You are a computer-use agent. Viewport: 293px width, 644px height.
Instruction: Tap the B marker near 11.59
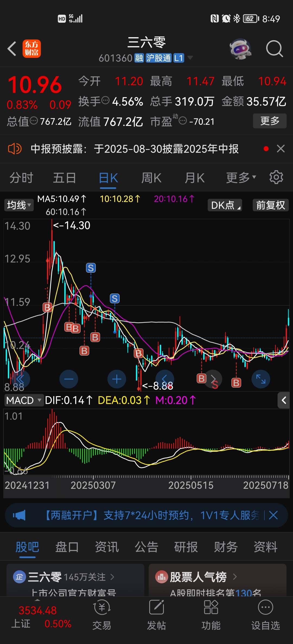click(x=47, y=307)
